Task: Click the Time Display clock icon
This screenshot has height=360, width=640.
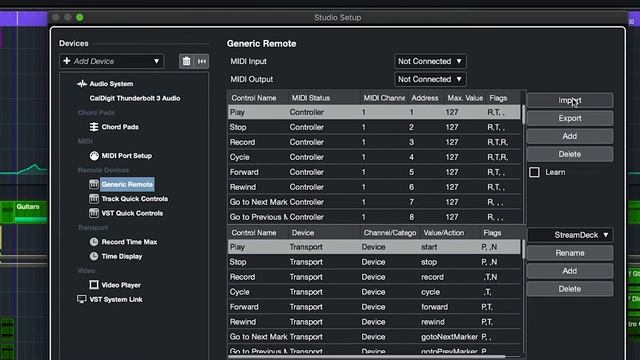Action: point(94,256)
